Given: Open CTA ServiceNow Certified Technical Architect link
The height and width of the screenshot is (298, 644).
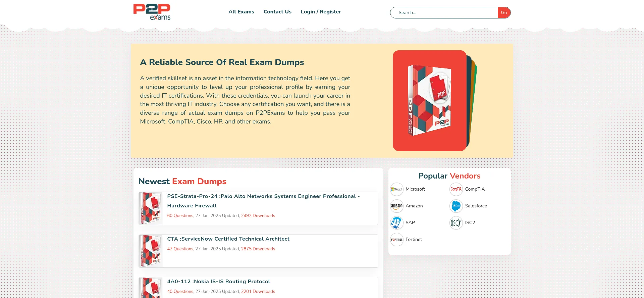Looking at the screenshot, I should coord(228,239).
